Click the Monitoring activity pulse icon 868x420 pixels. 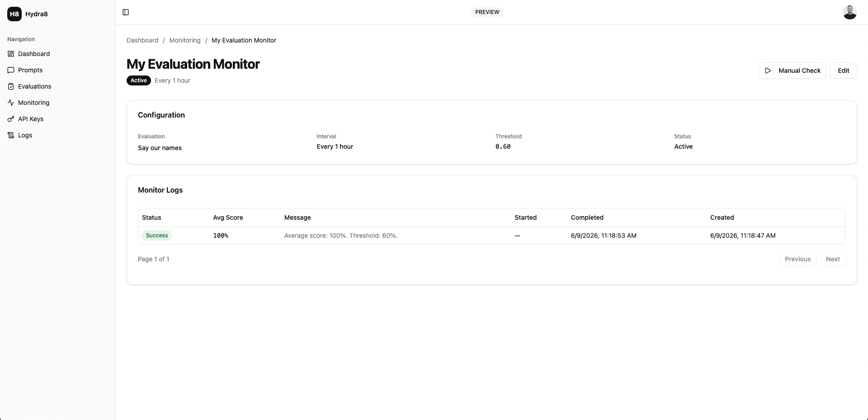pyautogui.click(x=11, y=103)
